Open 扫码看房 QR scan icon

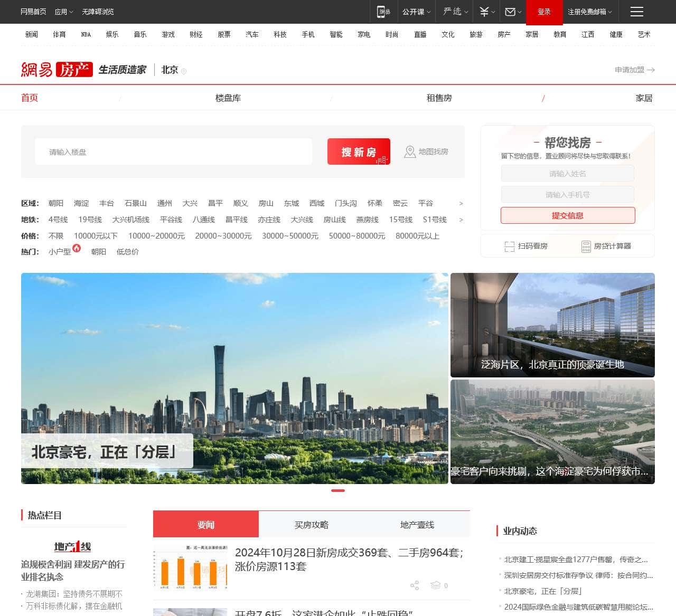pos(510,247)
